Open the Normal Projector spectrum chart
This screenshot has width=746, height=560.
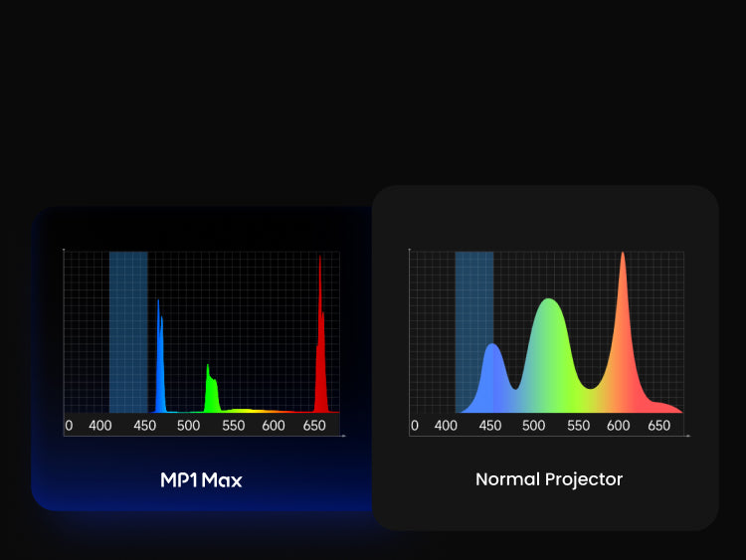(548, 342)
